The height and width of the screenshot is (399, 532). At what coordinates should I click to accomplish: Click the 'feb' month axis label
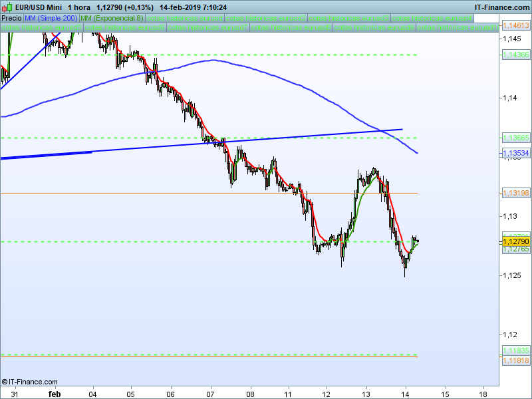[x=55, y=394]
